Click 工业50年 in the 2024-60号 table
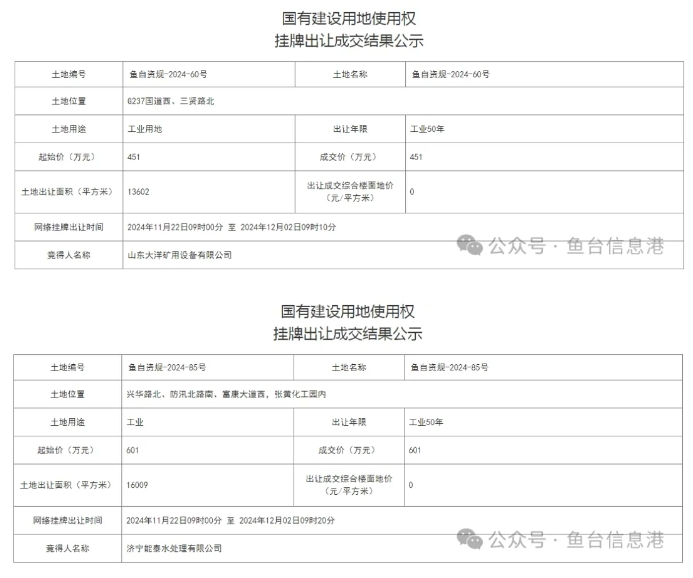Viewport: 693px width, 578px height. coord(427,129)
